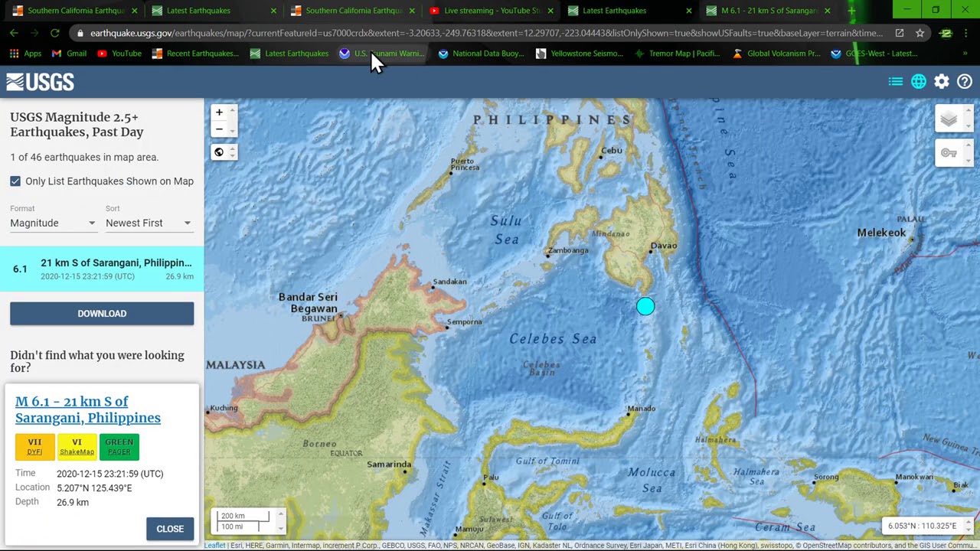Open the National Data Buoy bookmark
Screen dimensions: 980x551
tap(481, 54)
